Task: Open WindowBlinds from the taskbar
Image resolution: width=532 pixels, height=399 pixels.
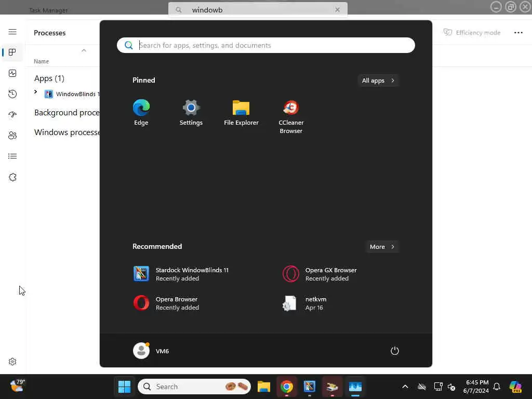Action: coord(310,387)
